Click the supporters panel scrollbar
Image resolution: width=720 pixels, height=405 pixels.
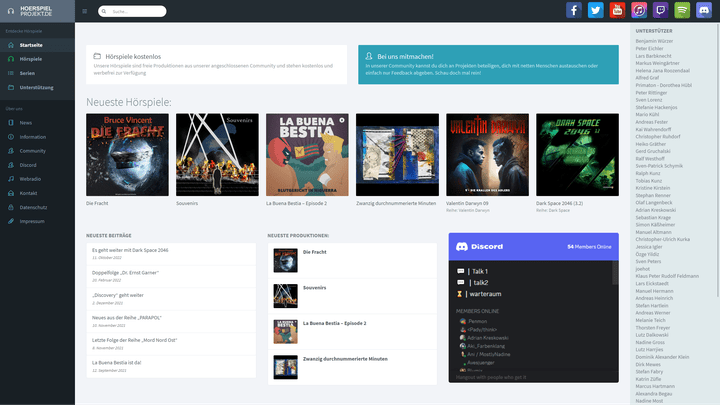[x=717, y=160]
